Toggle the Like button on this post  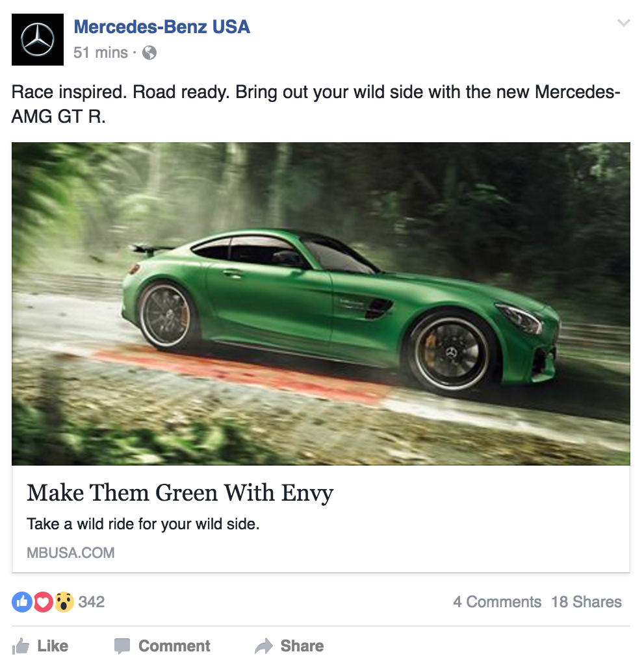[x=40, y=646]
